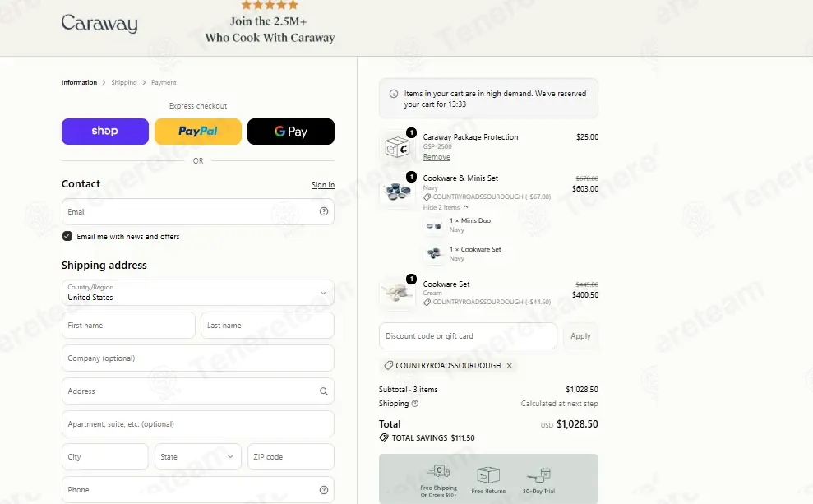Focus the Apartment, suite field
813x504 pixels.
click(x=198, y=424)
